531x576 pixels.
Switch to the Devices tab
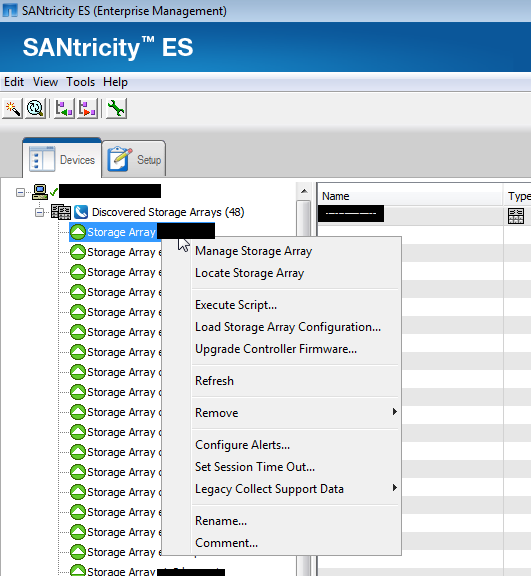pos(62,159)
